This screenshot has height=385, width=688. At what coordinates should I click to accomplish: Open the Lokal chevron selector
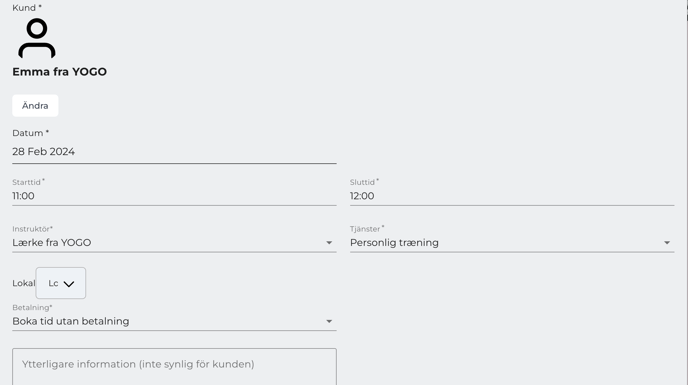click(x=61, y=283)
